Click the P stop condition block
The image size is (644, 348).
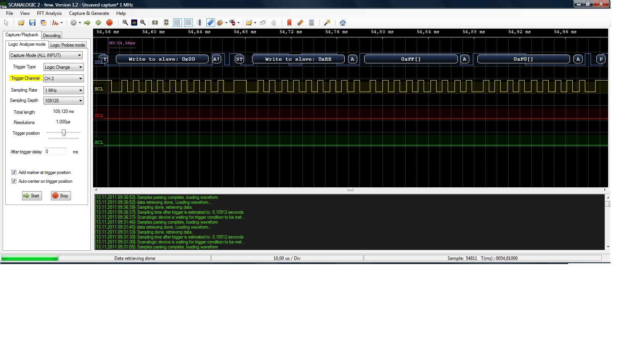tap(601, 59)
